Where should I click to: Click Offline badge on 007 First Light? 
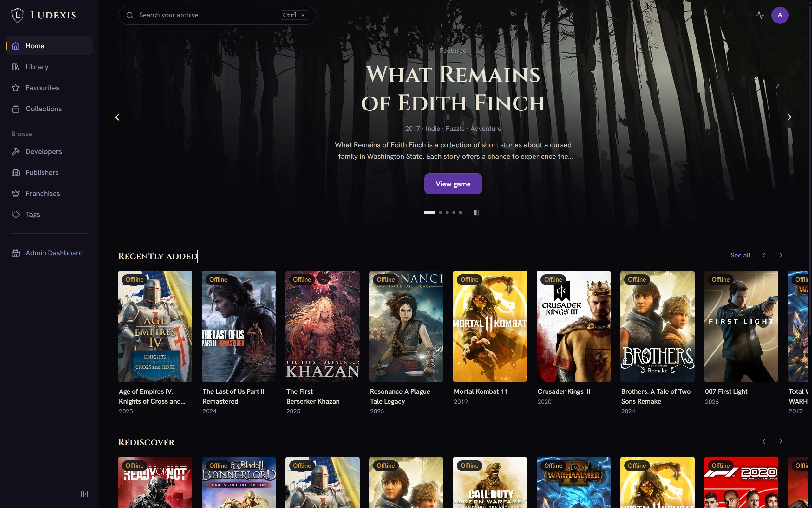click(x=720, y=279)
